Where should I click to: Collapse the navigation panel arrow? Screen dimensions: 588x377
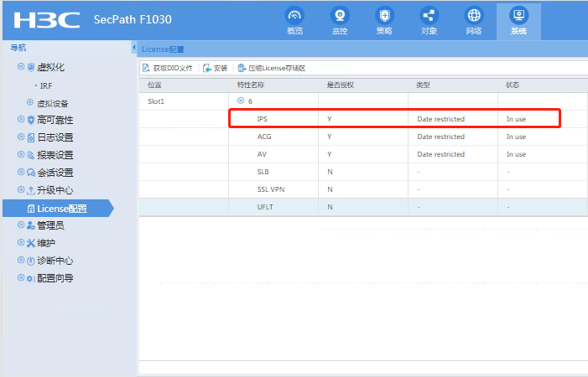(134, 48)
